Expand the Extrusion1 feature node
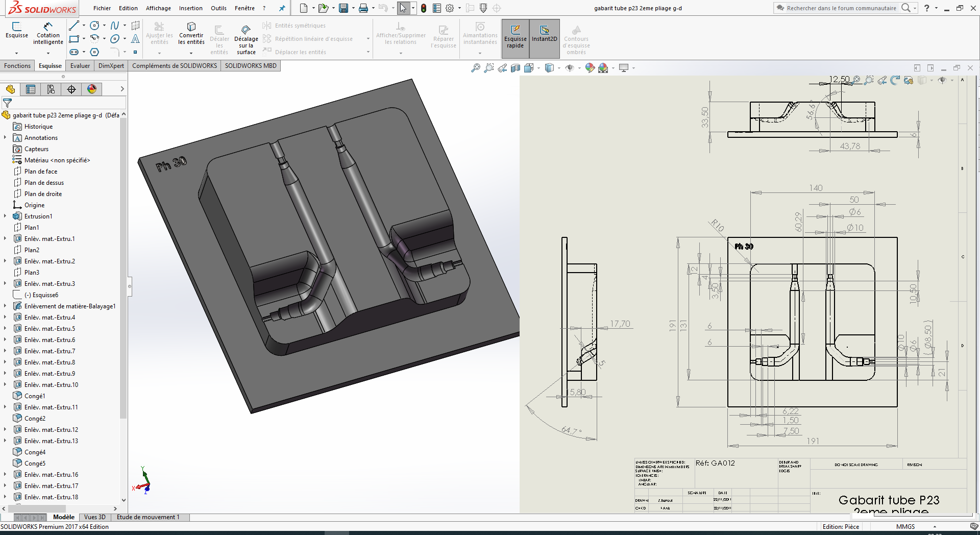Viewport: 980px width, 535px height. (5, 216)
